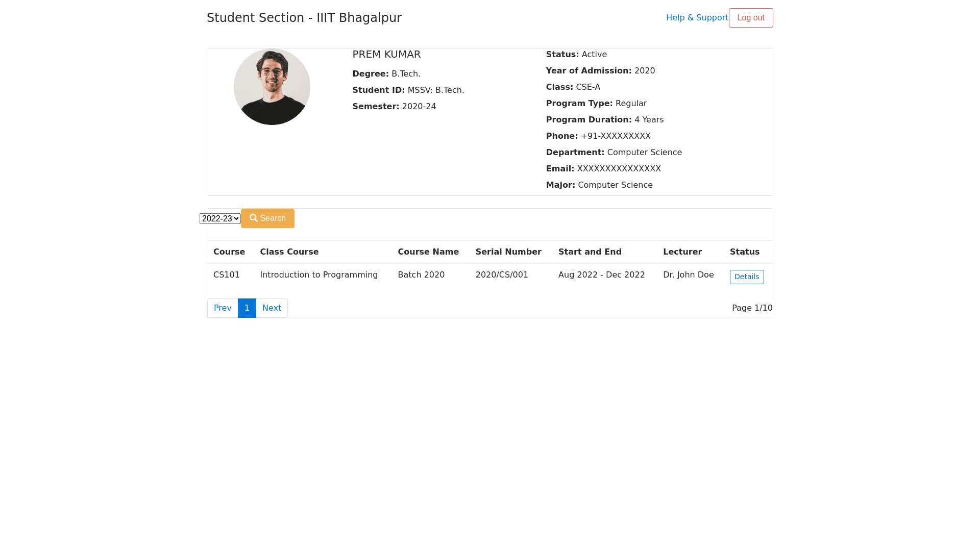The image size is (980, 551).
Task: Click the Log out button
Action: click(x=751, y=18)
